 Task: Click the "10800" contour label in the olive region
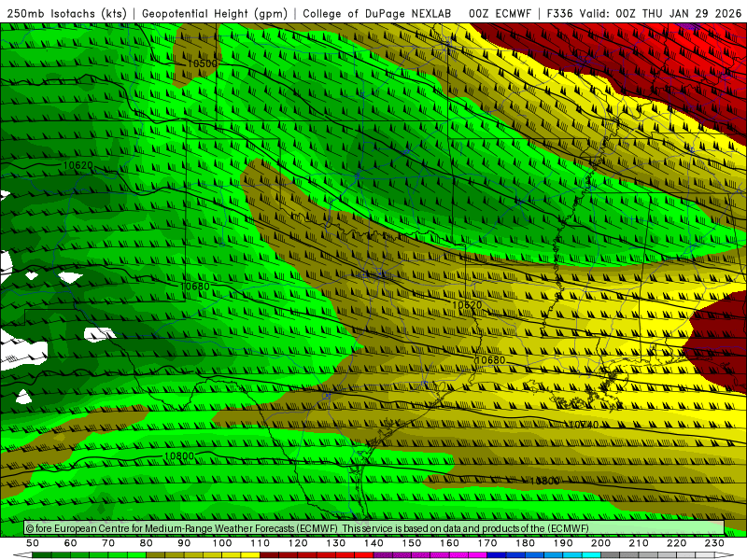(x=544, y=481)
